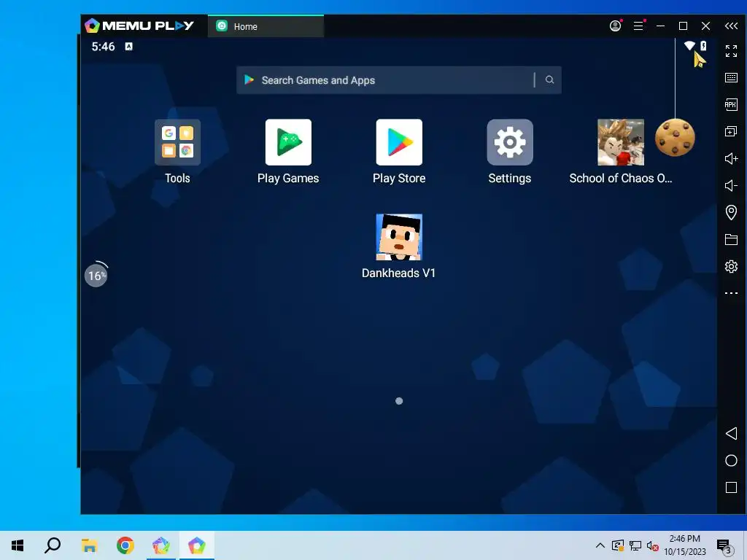Click the 16% memory cleaner bubble
The width and height of the screenshot is (747, 560).
coord(96,275)
